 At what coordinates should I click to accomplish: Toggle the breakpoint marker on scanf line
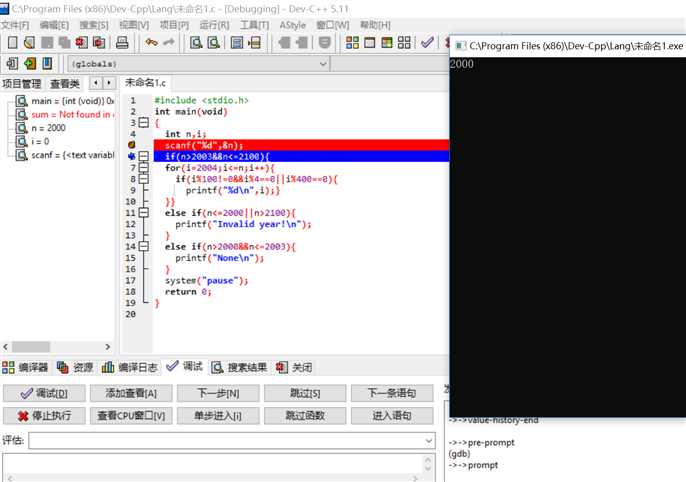click(x=131, y=145)
